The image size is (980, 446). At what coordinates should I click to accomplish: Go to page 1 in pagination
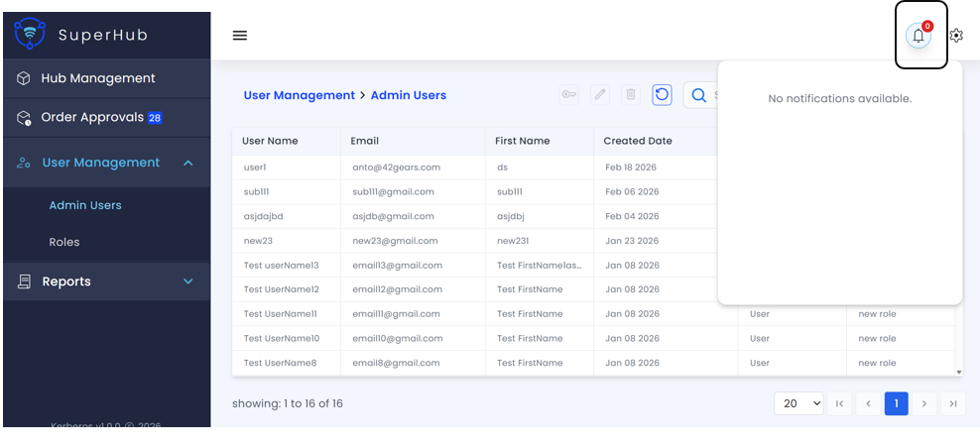pyautogui.click(x=896, y=403)
